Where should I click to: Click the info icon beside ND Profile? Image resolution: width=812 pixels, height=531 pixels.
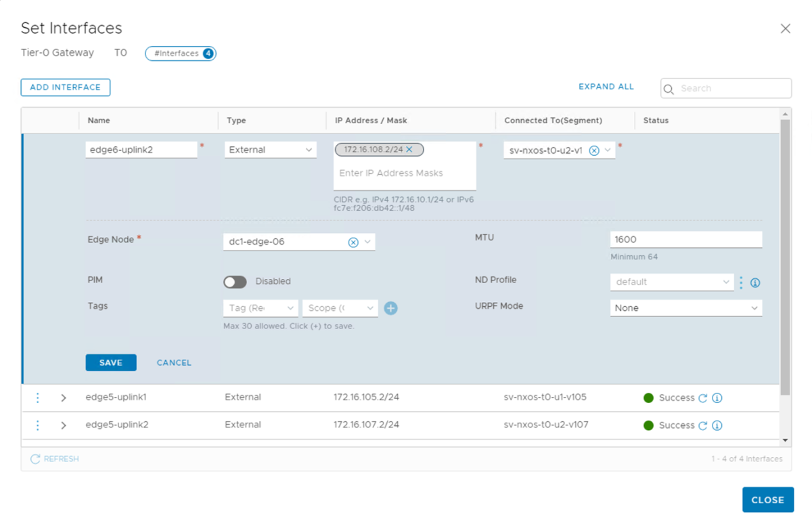point(755,282)
